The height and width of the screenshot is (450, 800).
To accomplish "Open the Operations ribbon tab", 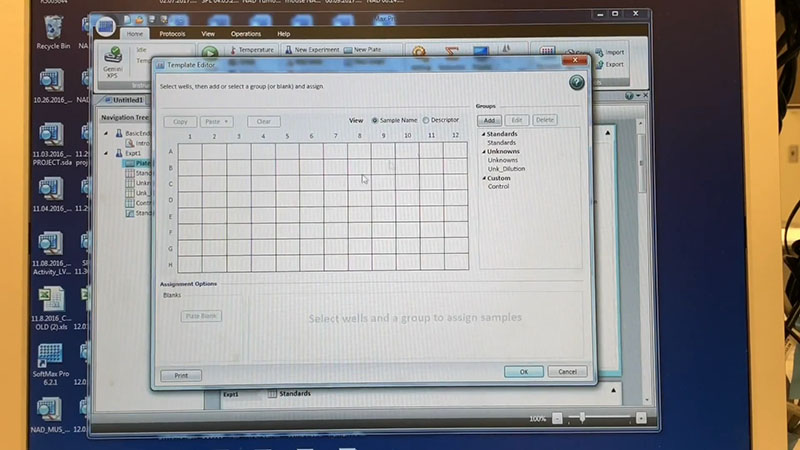I will [x=245, y=34].
